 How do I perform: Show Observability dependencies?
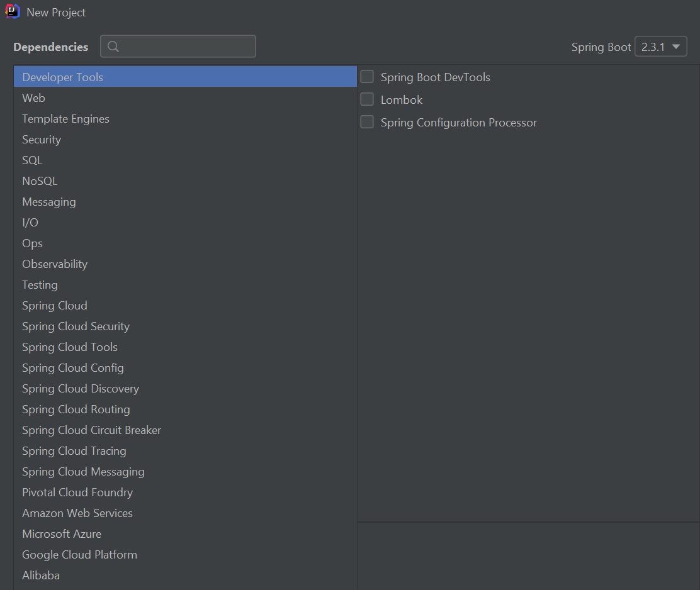(x=185, y=264)
